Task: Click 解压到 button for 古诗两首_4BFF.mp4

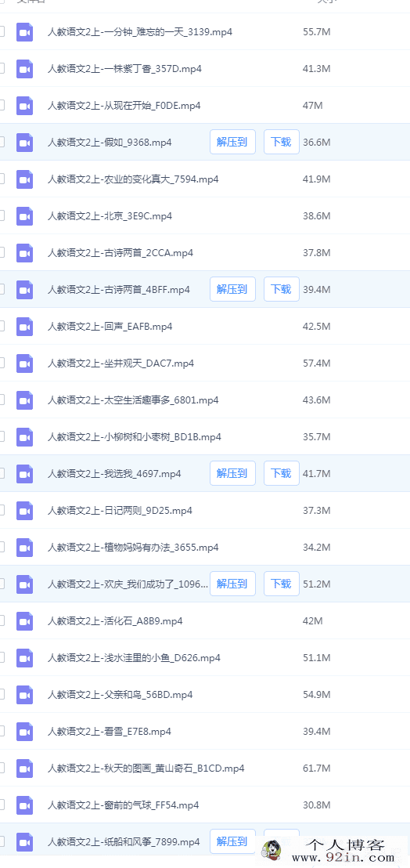Action: pos(232,290)
